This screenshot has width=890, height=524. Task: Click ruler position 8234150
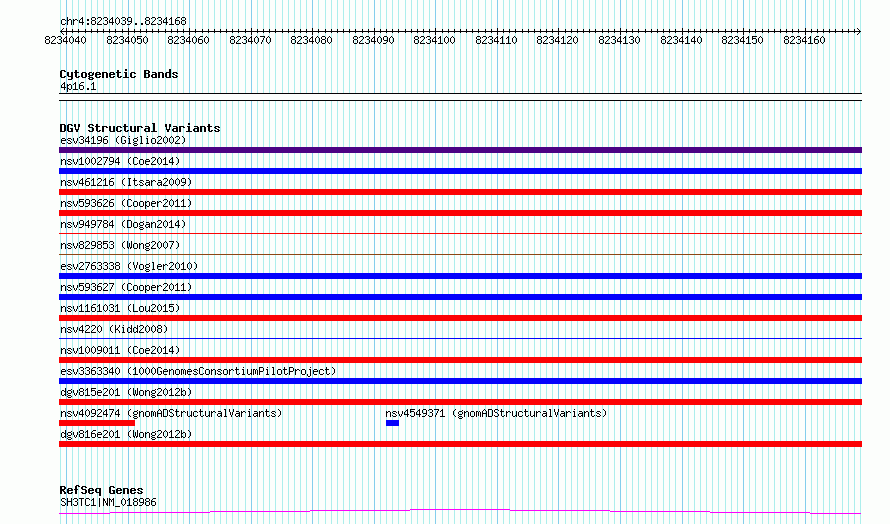(x=742, y=40)
